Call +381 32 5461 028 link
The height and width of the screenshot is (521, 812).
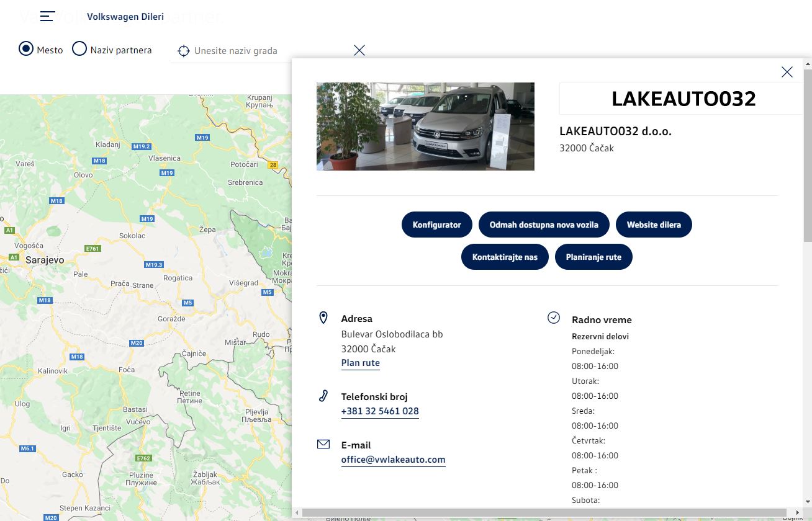pyautogui.click(x=380, y=411)
